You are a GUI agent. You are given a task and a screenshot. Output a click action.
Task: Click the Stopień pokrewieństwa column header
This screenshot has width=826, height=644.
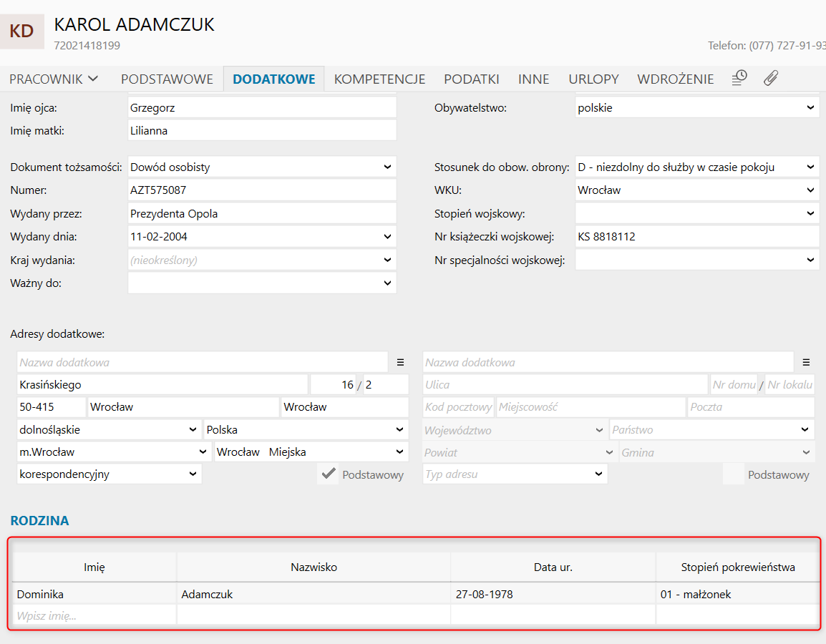coord(738,567)
